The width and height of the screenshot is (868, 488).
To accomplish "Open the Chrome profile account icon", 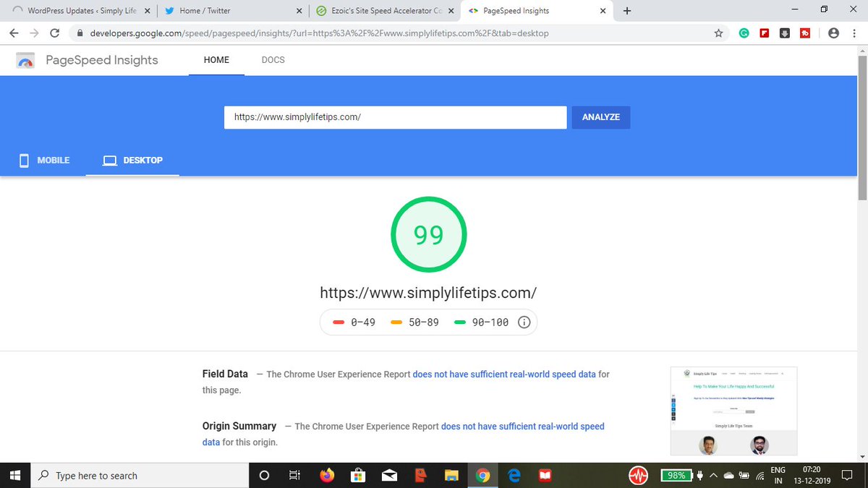I will point(834,33).
